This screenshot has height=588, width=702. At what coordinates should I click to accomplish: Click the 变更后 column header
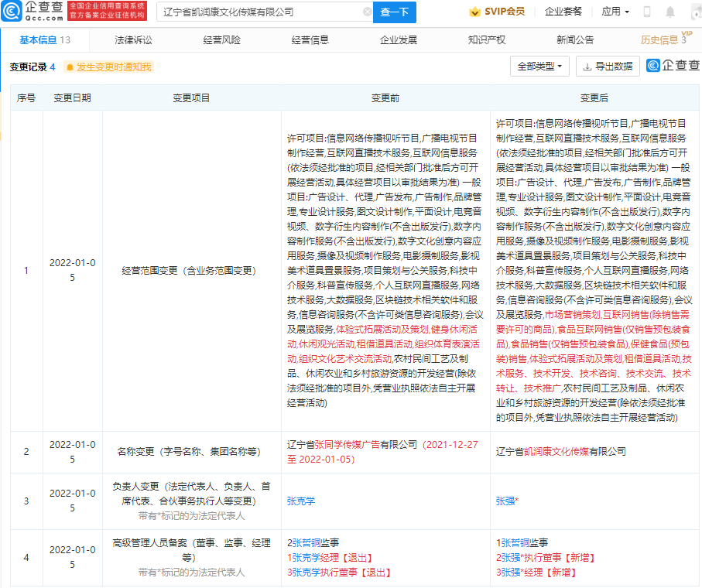point(594,98)
